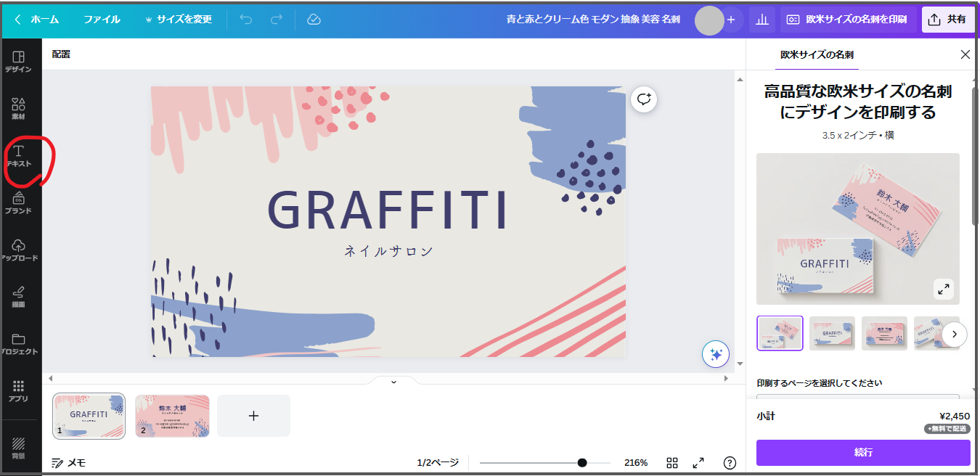The image size is (980, 476).
Task: Toggle the grid view of pages
Action: click(672, 463)
